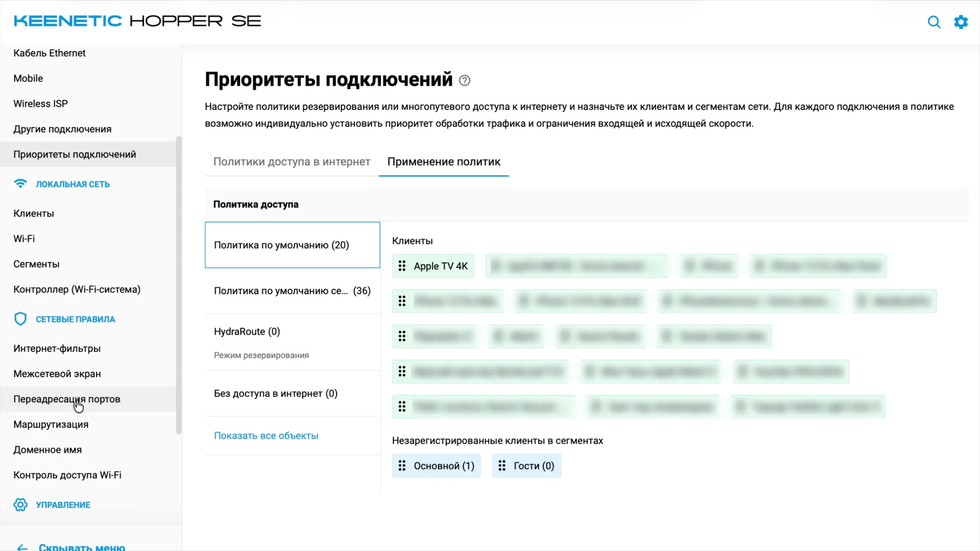
Task: Open the search magnifier icon
Action: pyautogui.click(x=934, y=22)
